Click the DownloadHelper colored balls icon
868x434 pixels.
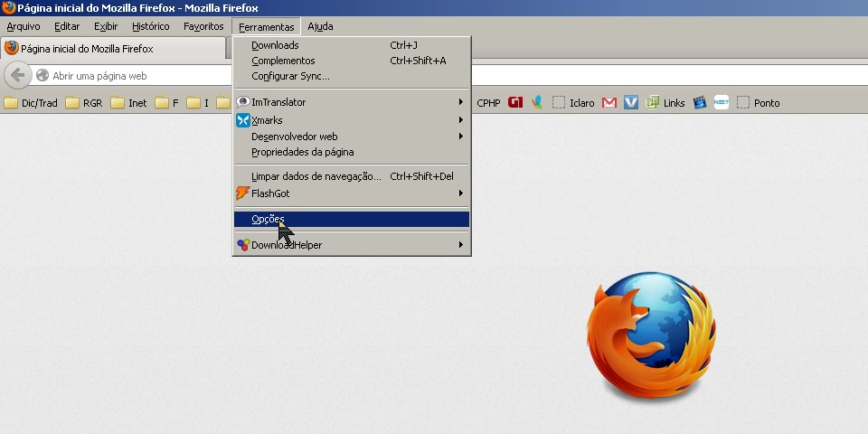[x=242, y=245]
